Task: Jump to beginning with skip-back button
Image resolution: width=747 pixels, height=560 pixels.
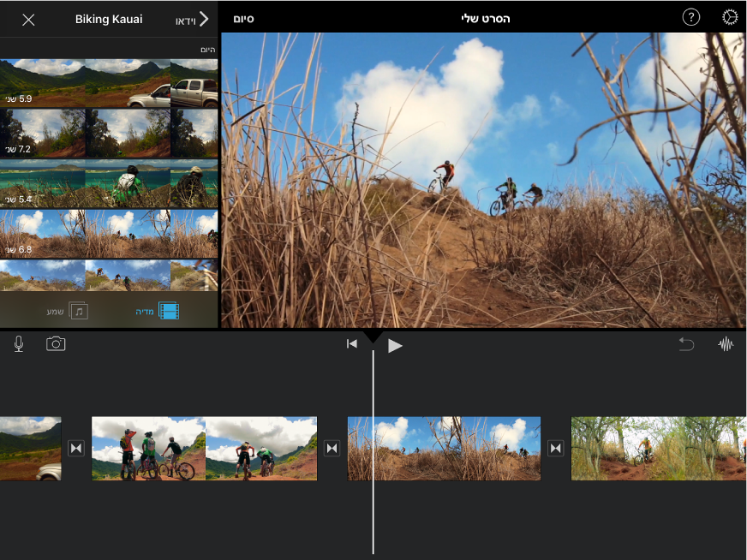Action: 352,344
